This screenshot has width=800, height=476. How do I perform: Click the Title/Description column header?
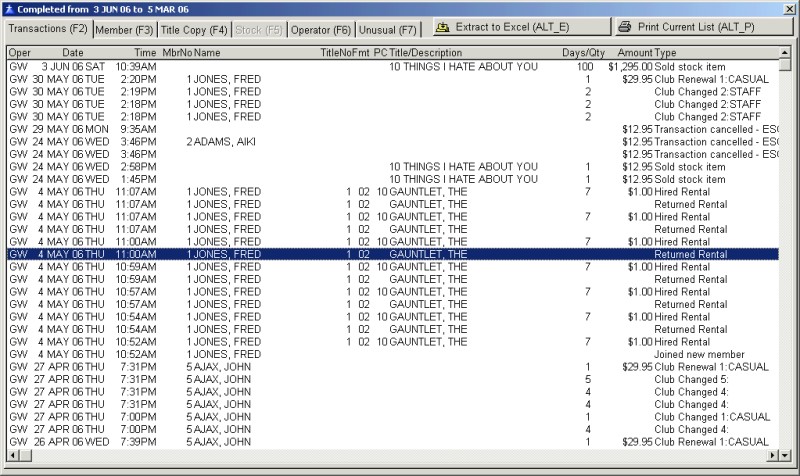(425, 52)
